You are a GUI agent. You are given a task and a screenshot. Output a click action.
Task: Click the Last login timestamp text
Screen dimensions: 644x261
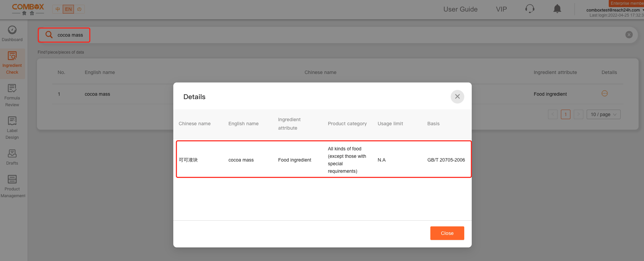617,15
